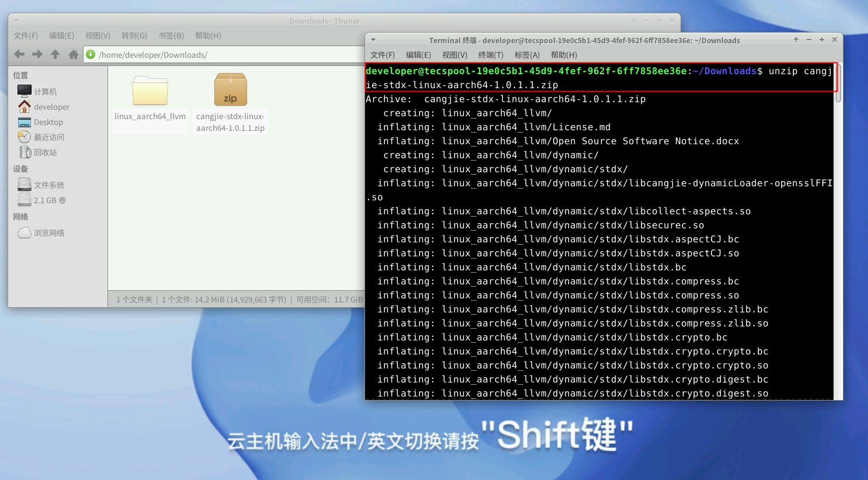Open the 文件(F) menu in the Terminal
The image size is (868, 480).
click(383, 55)
